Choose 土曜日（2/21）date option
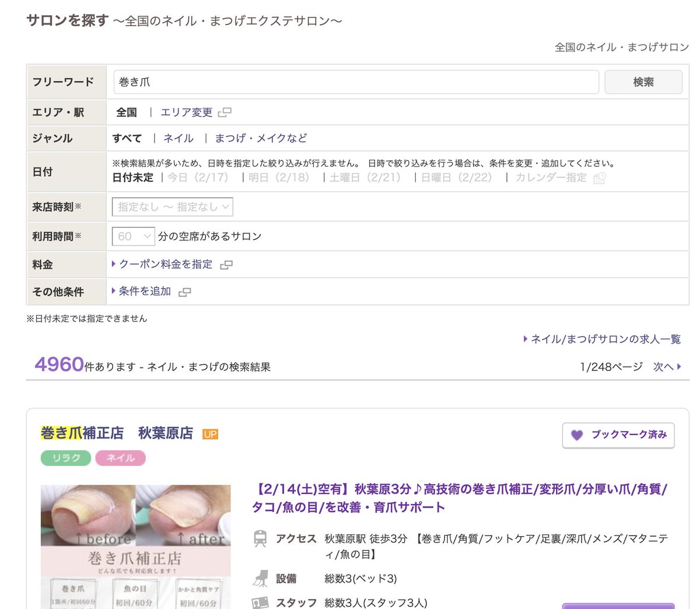 tap(366, 177)
